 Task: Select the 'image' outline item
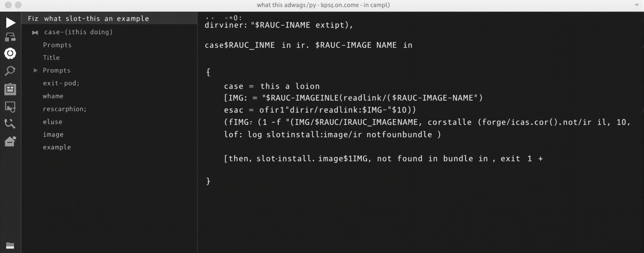(x=53, y=135)
